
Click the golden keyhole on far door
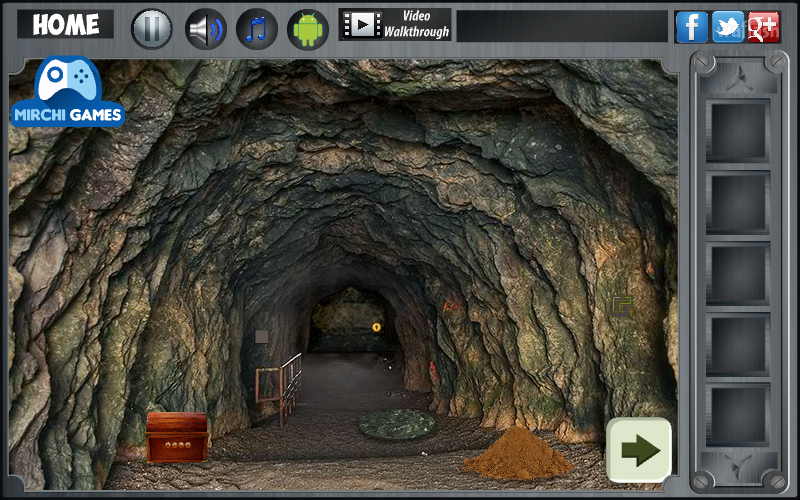[x=377, y=327]
